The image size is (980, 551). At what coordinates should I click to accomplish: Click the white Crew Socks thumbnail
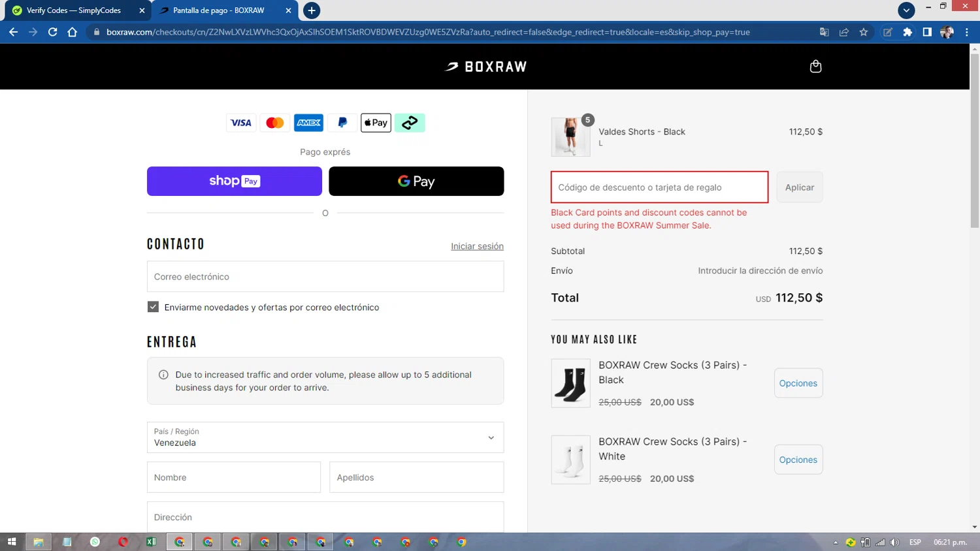[x=570, y=460]
